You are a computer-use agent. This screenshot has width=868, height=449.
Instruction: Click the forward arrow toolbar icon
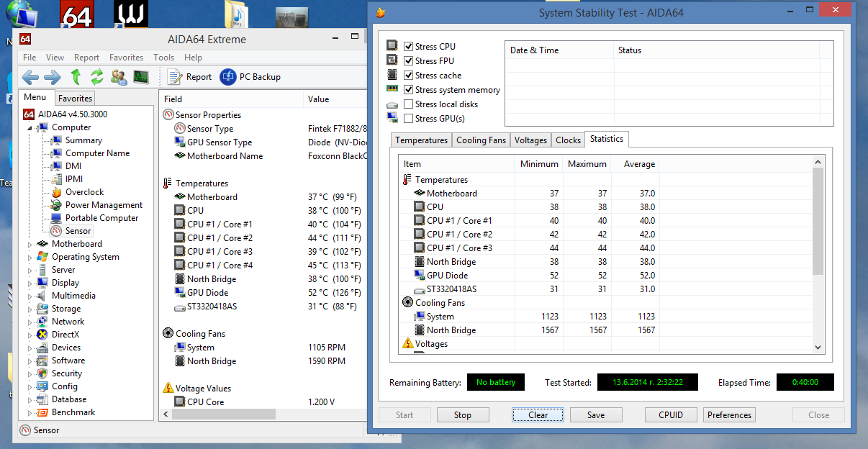52,77
